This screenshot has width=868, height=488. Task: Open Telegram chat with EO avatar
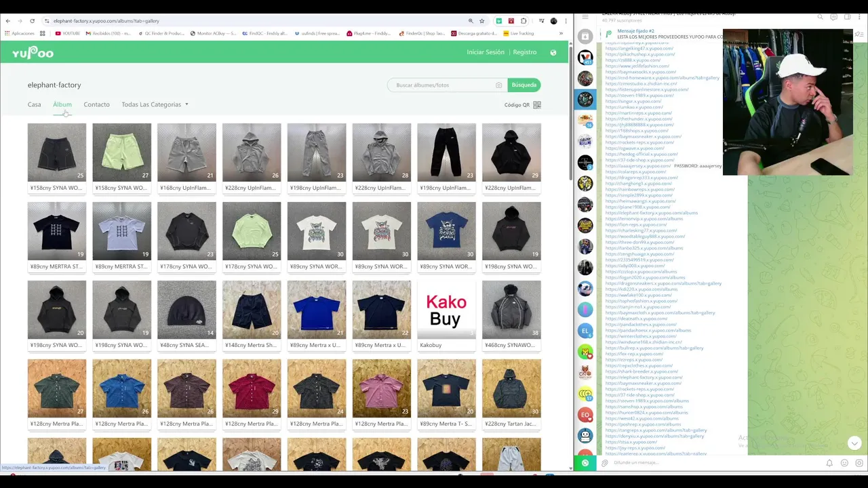tap(585, 415)
